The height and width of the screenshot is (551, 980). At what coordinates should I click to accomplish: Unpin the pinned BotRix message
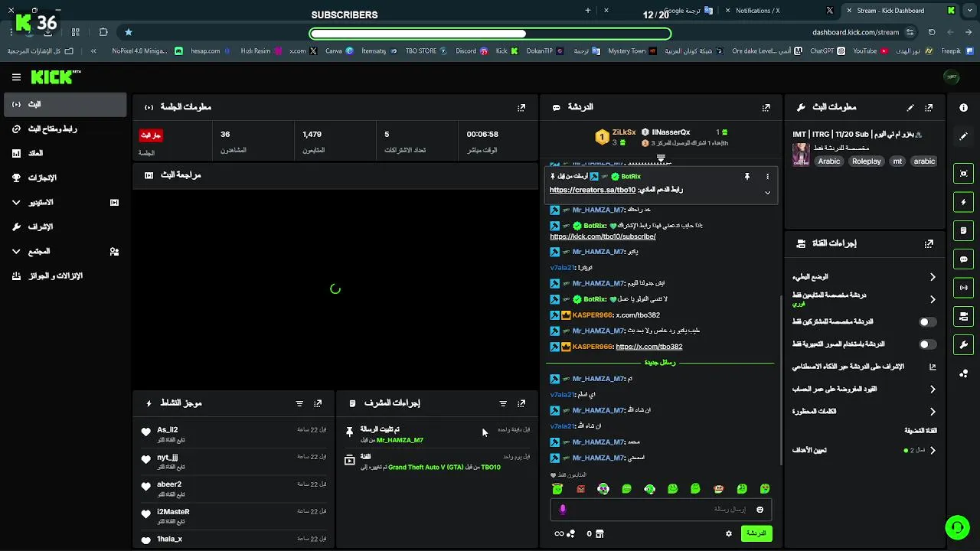(x=746, y=177)
